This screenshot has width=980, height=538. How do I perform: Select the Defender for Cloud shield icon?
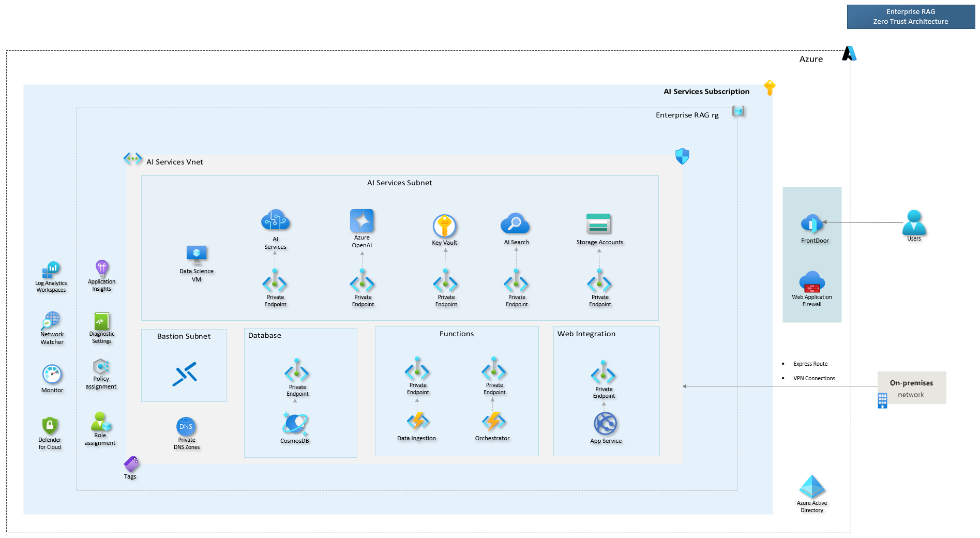(50, 426)
